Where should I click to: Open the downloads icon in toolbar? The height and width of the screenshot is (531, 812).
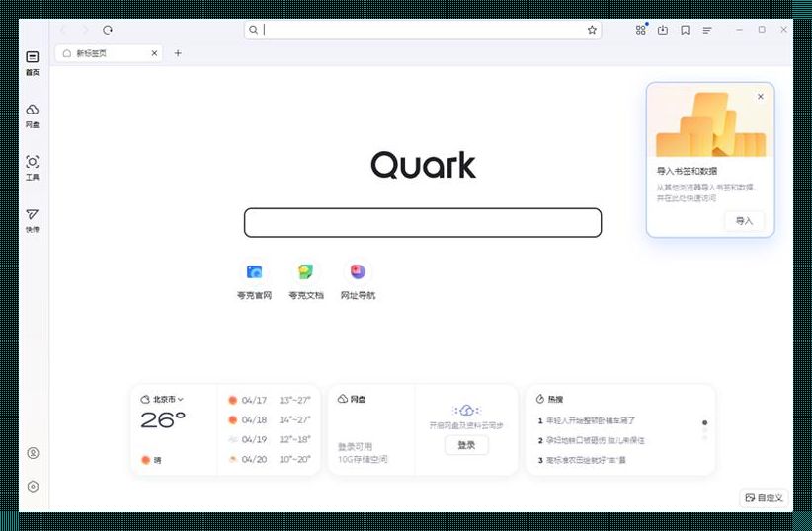coord(663,30)
